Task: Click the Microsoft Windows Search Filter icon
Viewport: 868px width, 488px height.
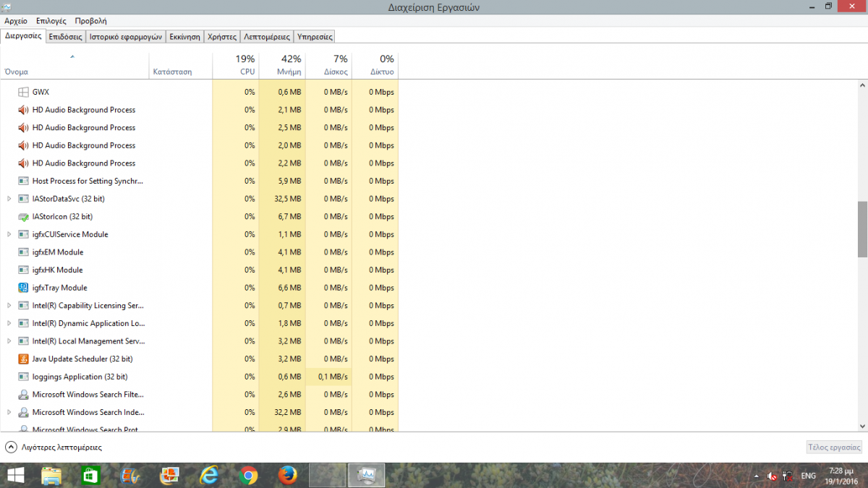Action: (x=23, y=395)
